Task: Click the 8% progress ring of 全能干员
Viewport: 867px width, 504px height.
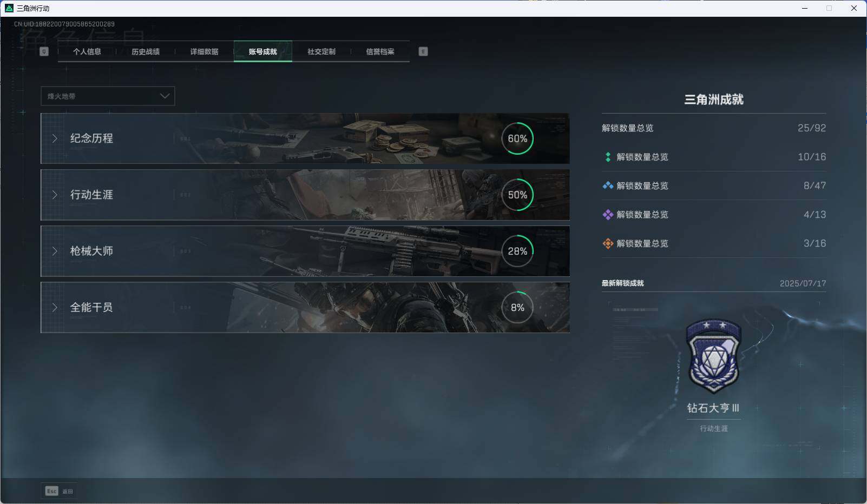Action: coord(517,307)
